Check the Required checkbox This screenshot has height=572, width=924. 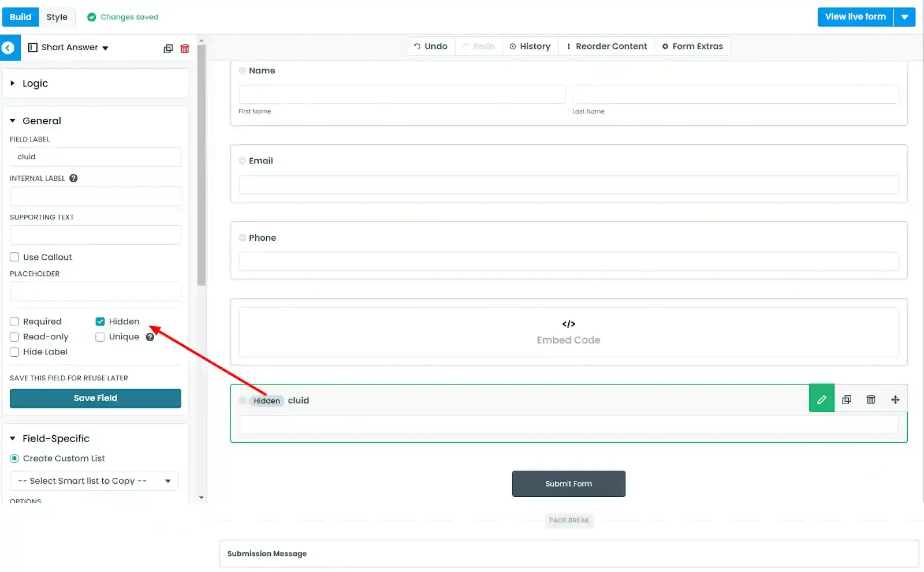click(14, 322)
